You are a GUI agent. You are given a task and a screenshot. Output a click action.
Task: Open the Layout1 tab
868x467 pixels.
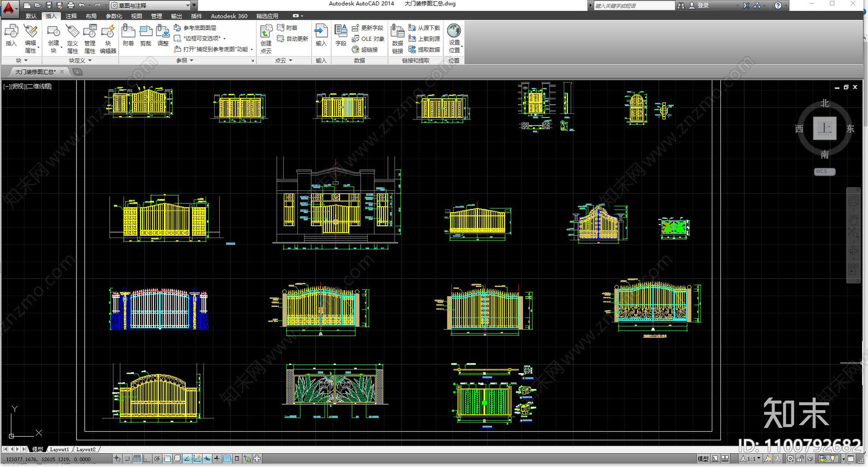click(59, 450)
